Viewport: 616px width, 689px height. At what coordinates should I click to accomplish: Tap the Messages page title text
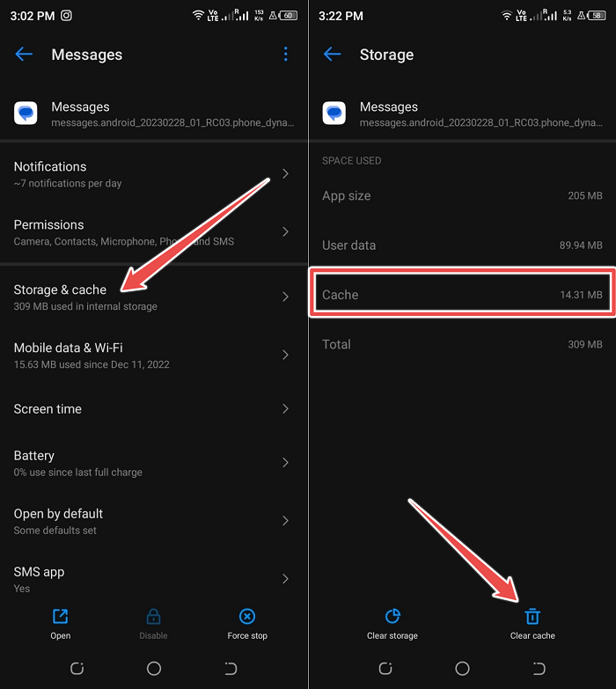pyautogui.click(x=87, y=55)
